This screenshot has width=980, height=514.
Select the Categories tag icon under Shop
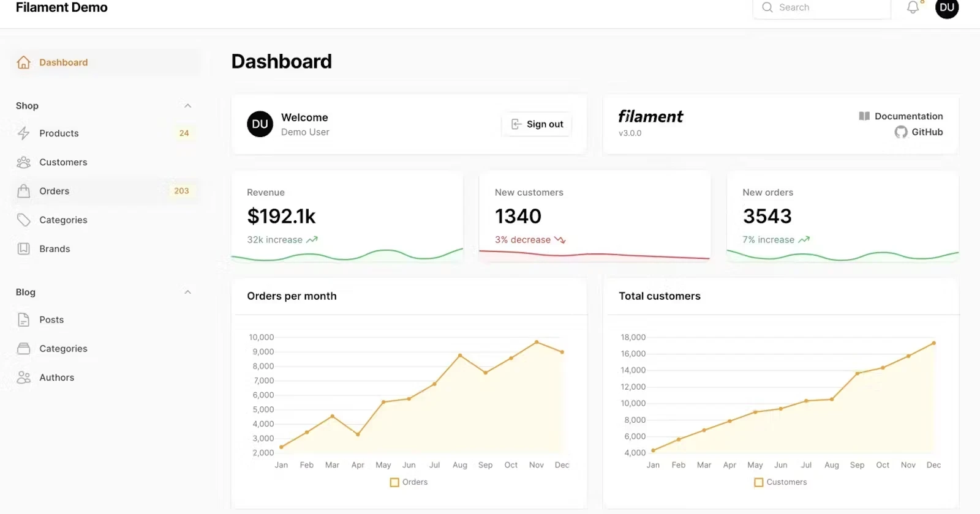pos(23,220)
